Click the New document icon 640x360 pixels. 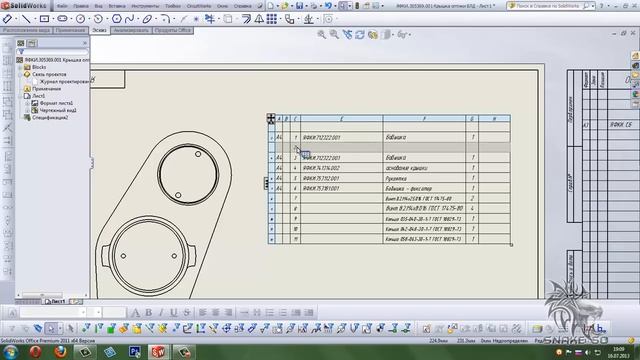point(270,6)
